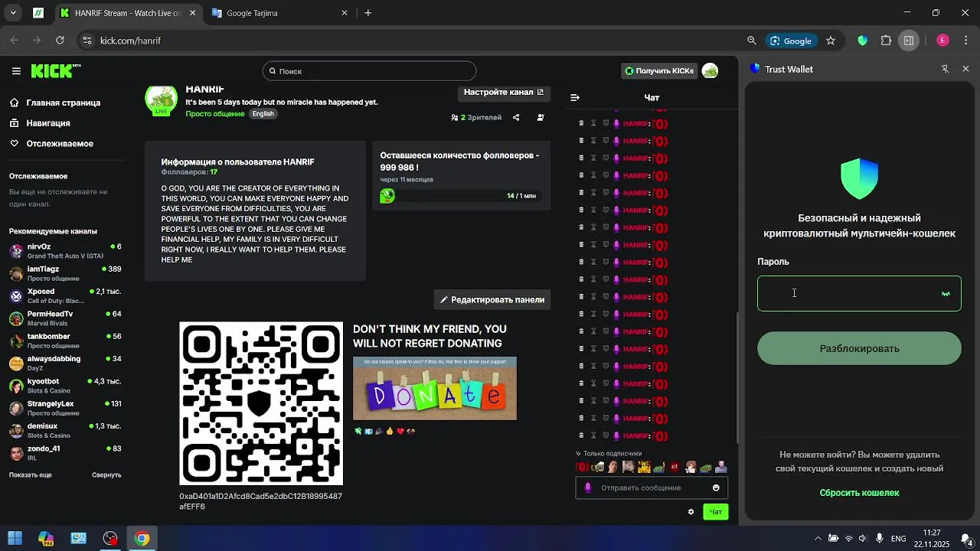Reload the current page
Image resolution: width=980 pixels, height=551 pixels.
tap(60, 41)
